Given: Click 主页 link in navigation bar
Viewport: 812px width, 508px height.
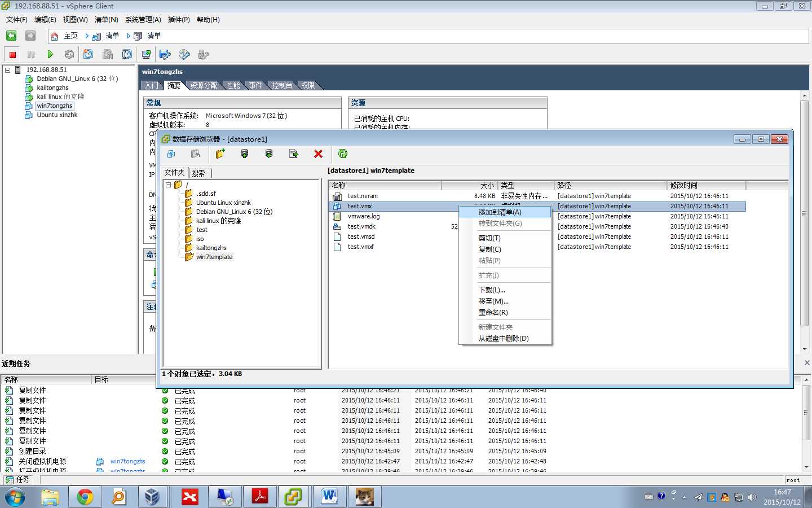Looking at the screenshot, I should tap(70, 36).
